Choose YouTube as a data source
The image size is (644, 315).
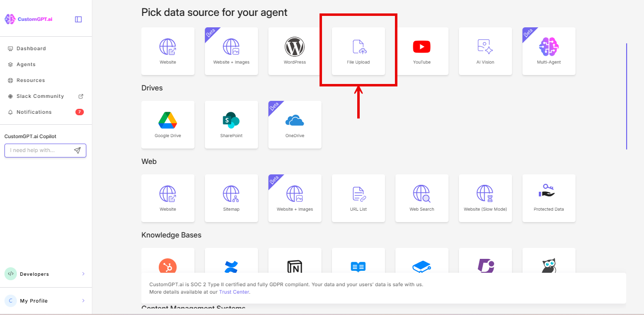point(422,51)
